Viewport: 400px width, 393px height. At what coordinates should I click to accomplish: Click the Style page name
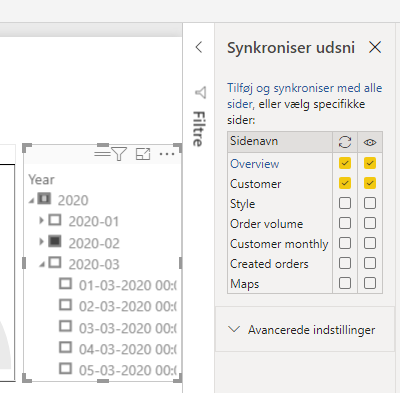tap(243, 204)
